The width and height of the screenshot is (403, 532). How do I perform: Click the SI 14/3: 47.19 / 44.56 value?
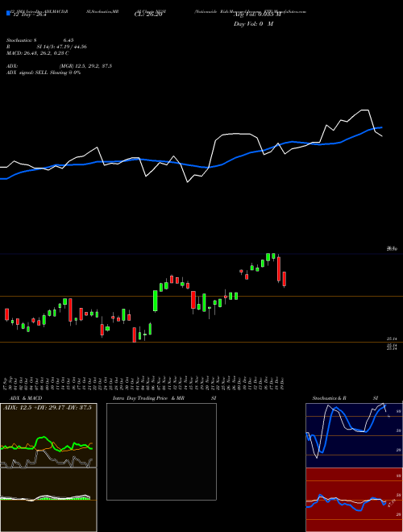pos(63,47)
